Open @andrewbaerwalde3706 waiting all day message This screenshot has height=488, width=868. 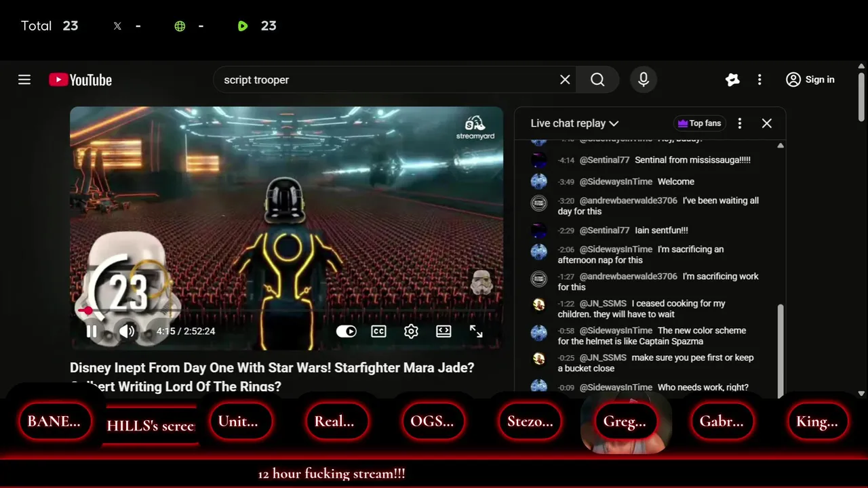pyautogui.click(x=628, y=201)
